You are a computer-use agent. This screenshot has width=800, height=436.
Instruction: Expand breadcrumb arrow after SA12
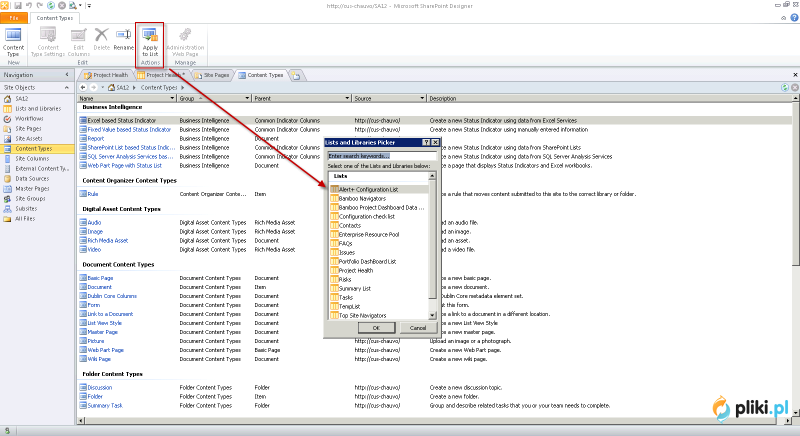[x=135, y=88]
